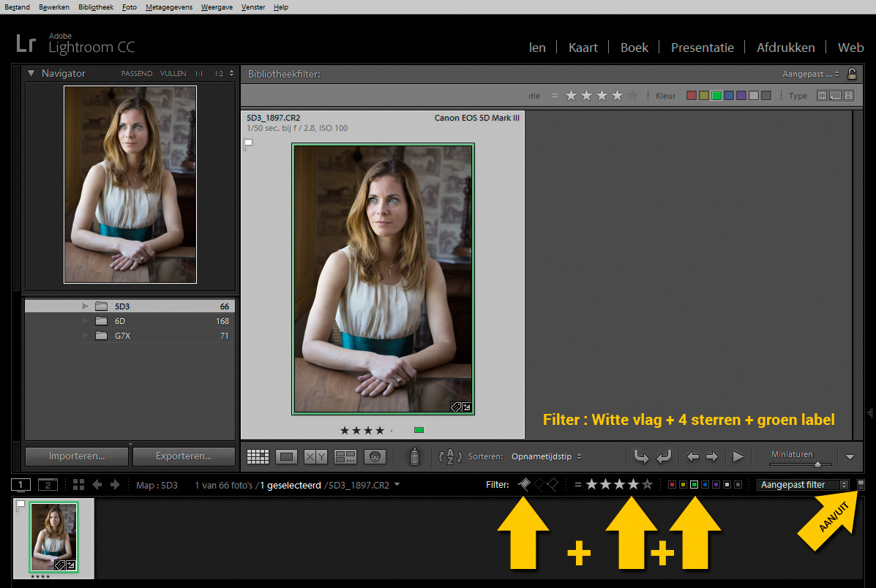Toggle the white flag filter in filmstrip bar
Screen dimensions: 876x588
click(x=525, y=484)
